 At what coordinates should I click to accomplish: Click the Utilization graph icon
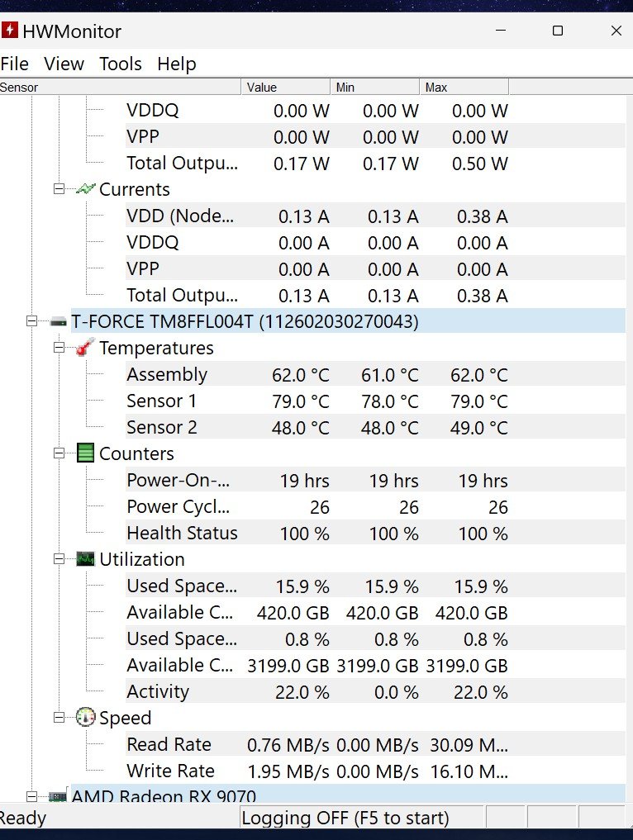85,558
